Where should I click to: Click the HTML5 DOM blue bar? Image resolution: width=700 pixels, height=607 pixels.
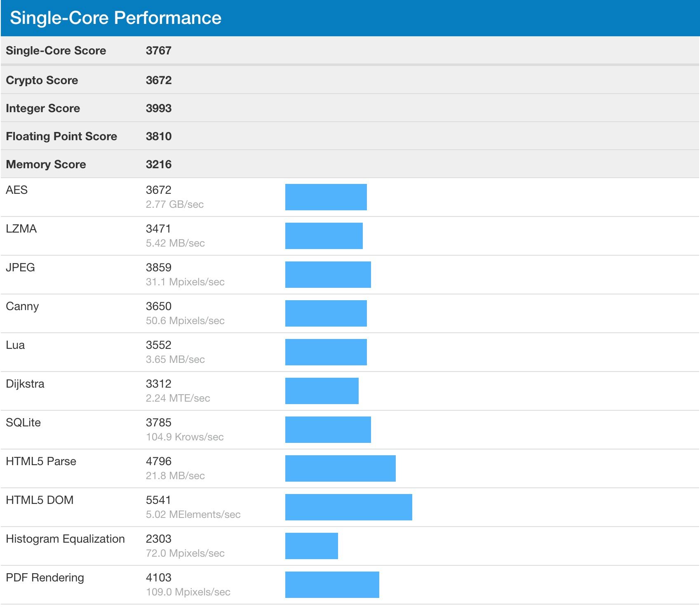348,507
